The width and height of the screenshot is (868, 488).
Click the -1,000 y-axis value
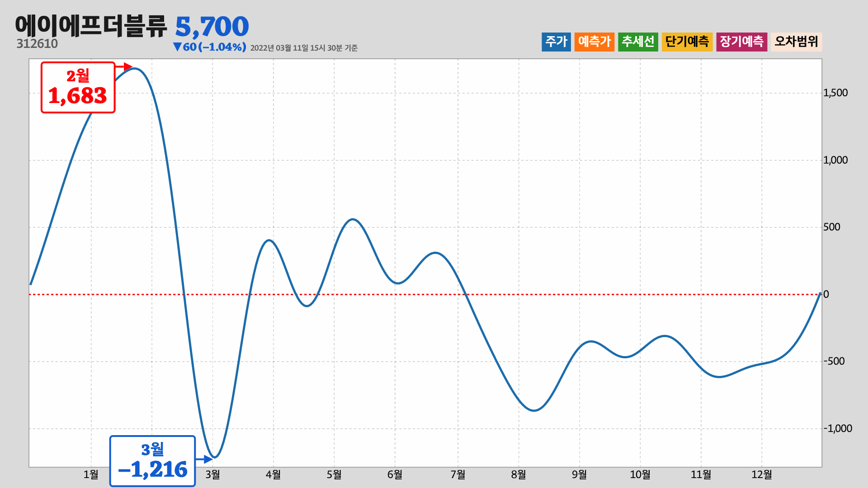click(x=838, y=428)
